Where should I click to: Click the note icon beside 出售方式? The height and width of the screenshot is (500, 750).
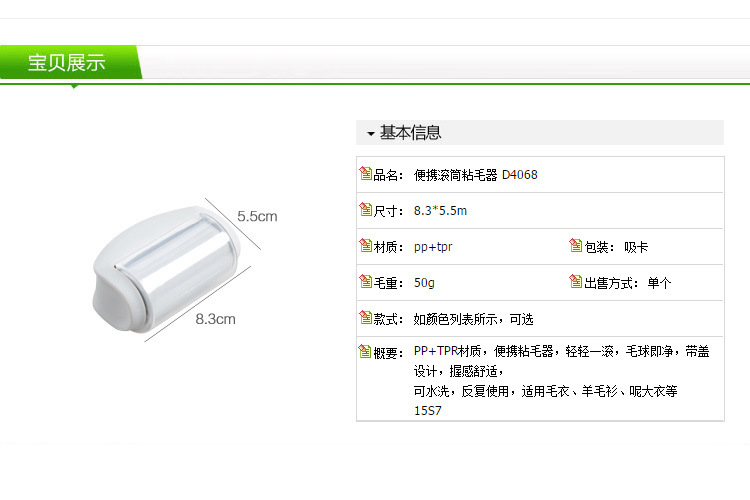point(575,281)
